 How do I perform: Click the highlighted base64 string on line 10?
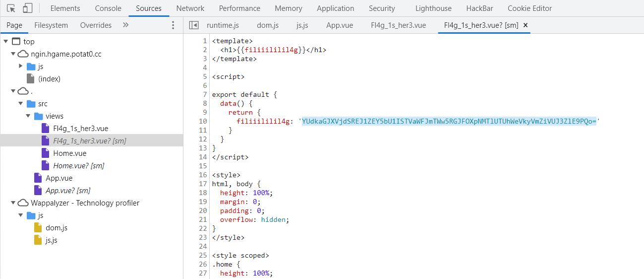[x=449, y=121]
